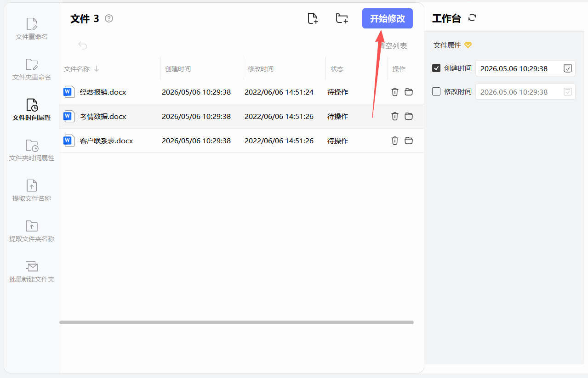Click the yellow diamond icon by 文件属性
588x378 pixels.
[x=468, y=45]
